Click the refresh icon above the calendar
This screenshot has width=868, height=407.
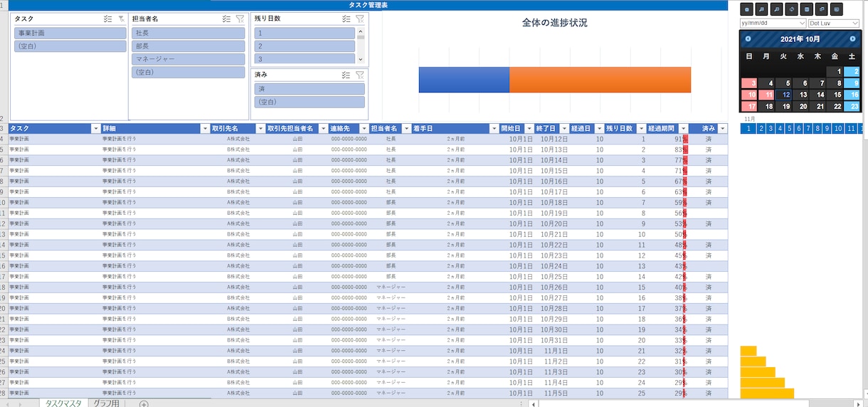(x=792, y=9)
